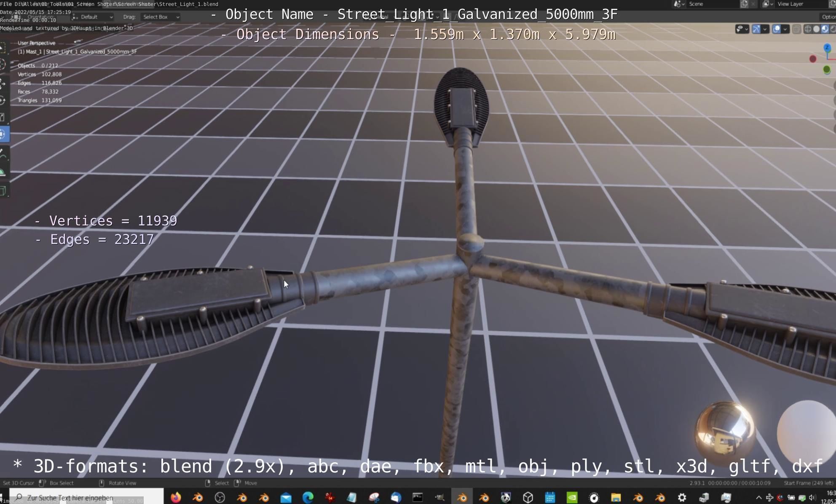Click the green Y axis gizmo dot
This screenshot has height=504, width=836.
pos(827,69)
